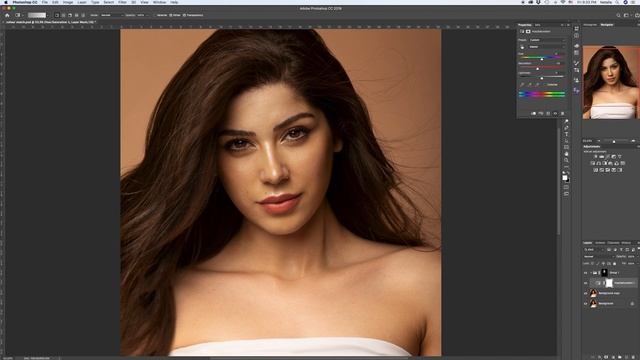This screenshot has width=640, height=360.
Task: Open the workspace switcher dropdown
Action: pos(627,15)
